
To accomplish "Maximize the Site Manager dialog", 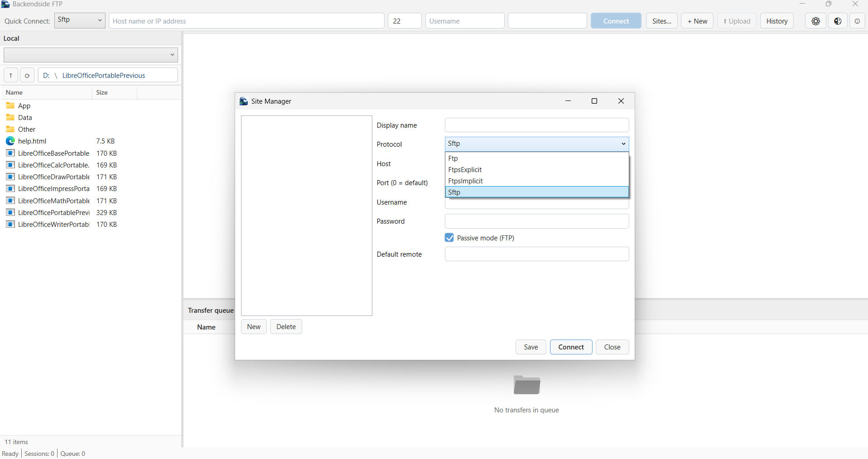I will [594, 101].
